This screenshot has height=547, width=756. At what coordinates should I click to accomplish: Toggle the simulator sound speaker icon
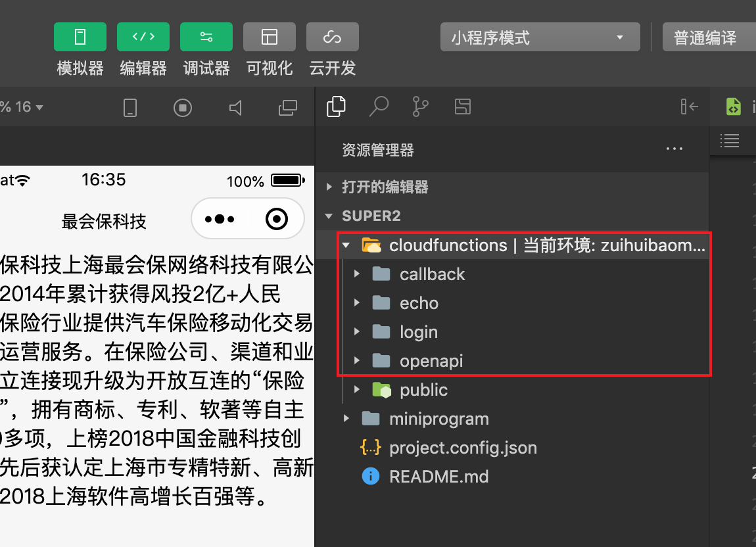click(x=235, y=108)
